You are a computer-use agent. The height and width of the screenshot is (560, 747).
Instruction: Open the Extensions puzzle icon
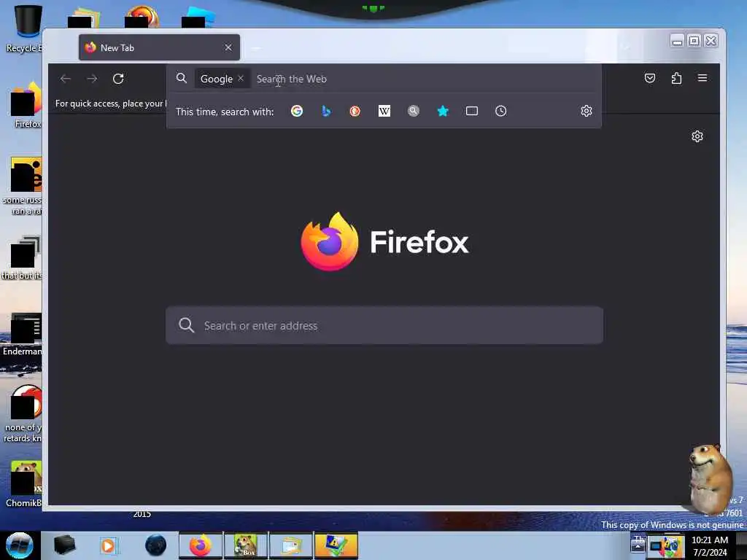(x=676, y=78)
